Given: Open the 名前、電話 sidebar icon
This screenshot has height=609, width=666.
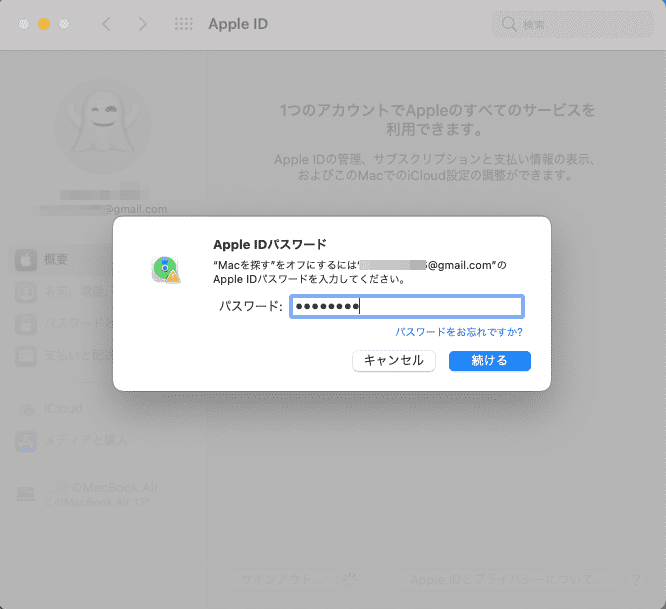Looking at the screenshot, I should (26, 292).
